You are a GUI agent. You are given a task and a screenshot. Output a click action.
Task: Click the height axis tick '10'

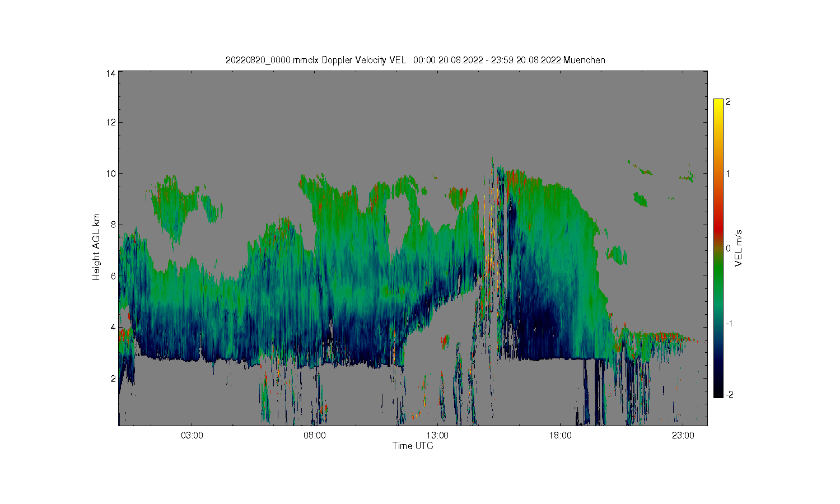tap(111, 174)
